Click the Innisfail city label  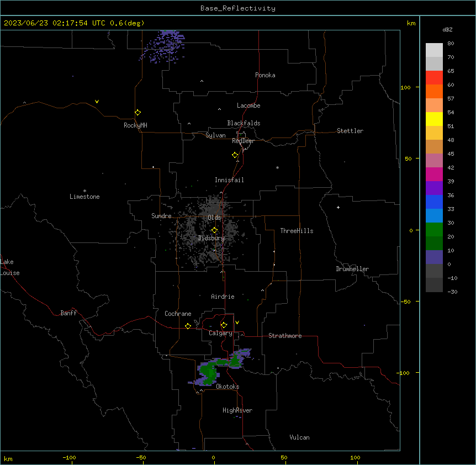click(229, 180)
